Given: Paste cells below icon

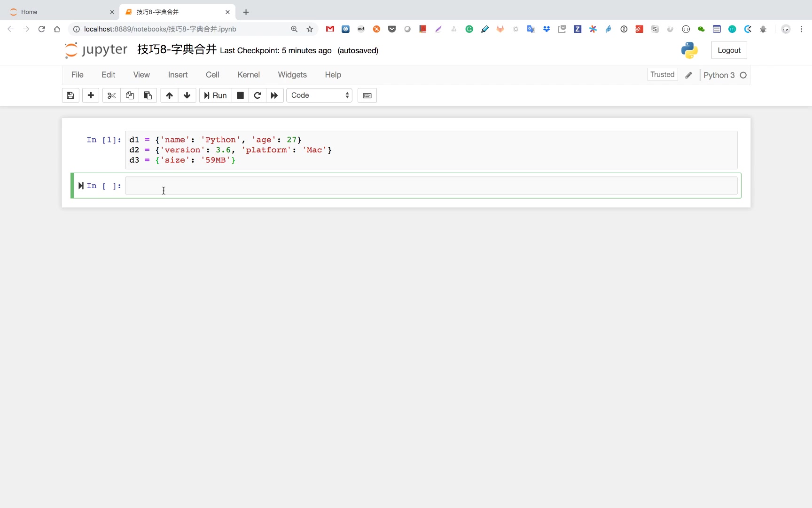Looking at the screenshot, I should coord(148,95).
